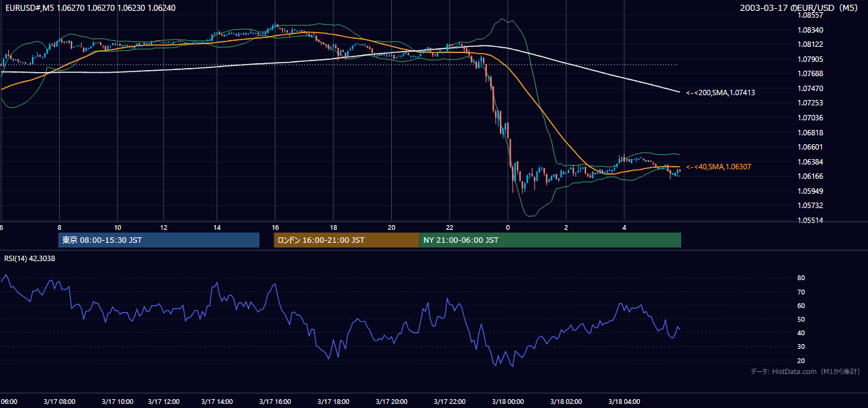Viewport: 868px width, 408px height.
Task: Click the 3/18 02:00 time axis label
Action: point(566,402)
